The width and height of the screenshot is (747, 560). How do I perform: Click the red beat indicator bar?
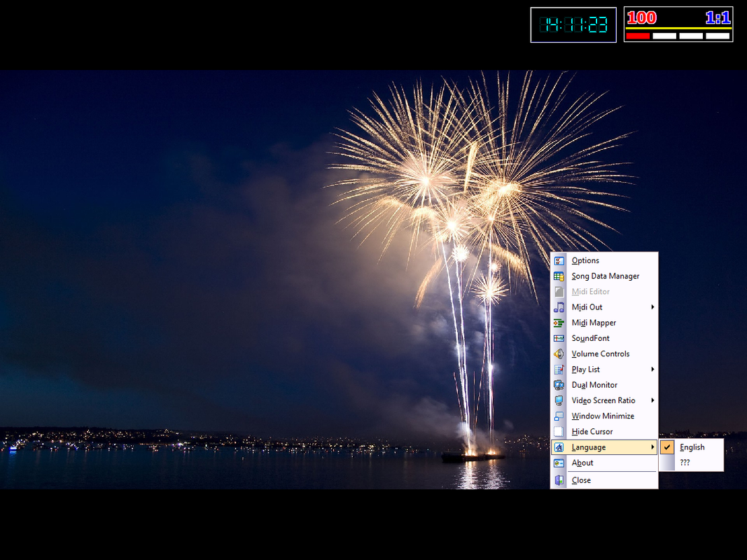pyautogui.click(x=638, y=36)
